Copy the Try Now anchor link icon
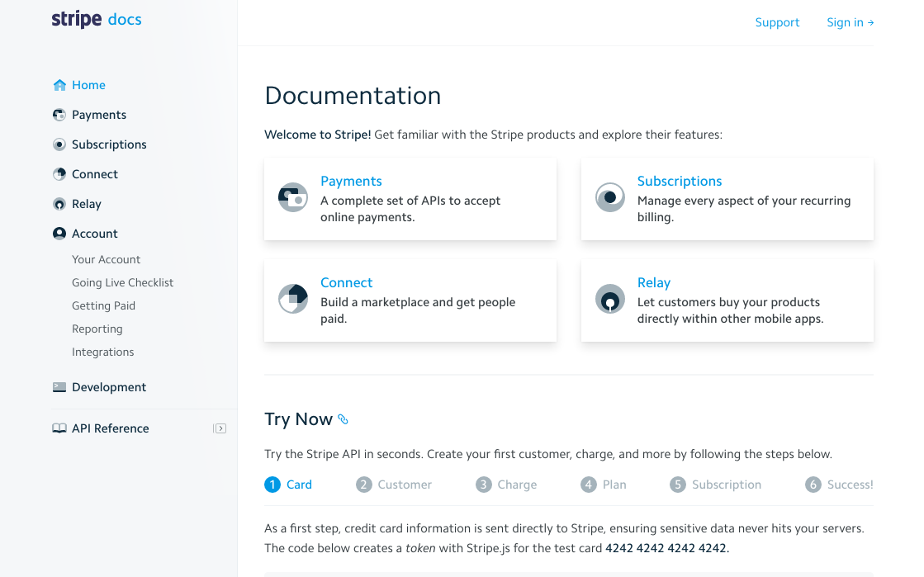The height and width of the screenshot is (577, 924). [x=344, y=419]
